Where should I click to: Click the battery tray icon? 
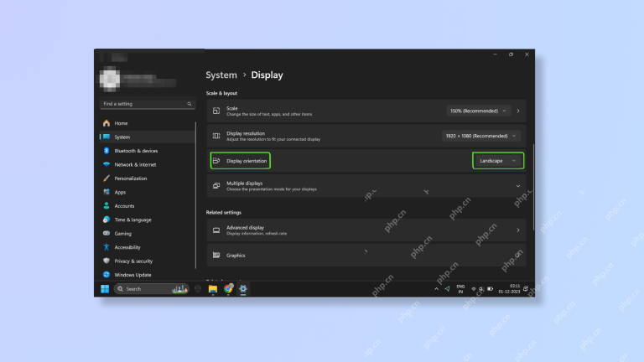tap(490, 289)
